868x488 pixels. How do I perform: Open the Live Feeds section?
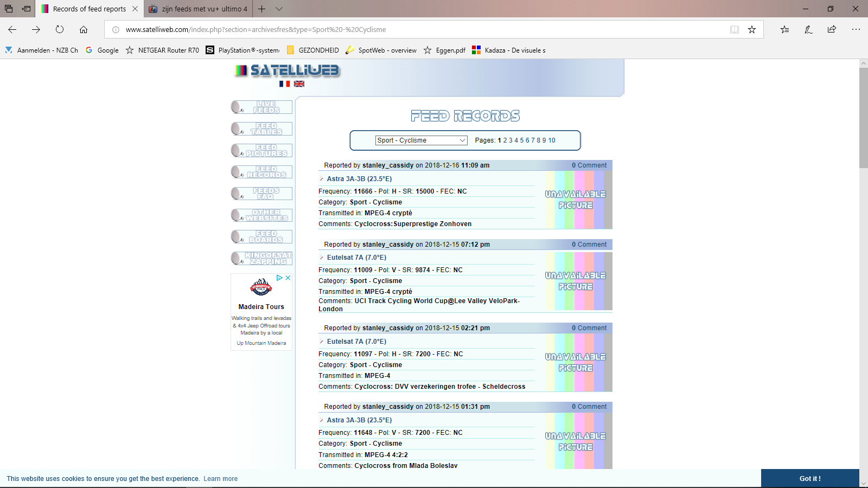click(x=265, y=107)
